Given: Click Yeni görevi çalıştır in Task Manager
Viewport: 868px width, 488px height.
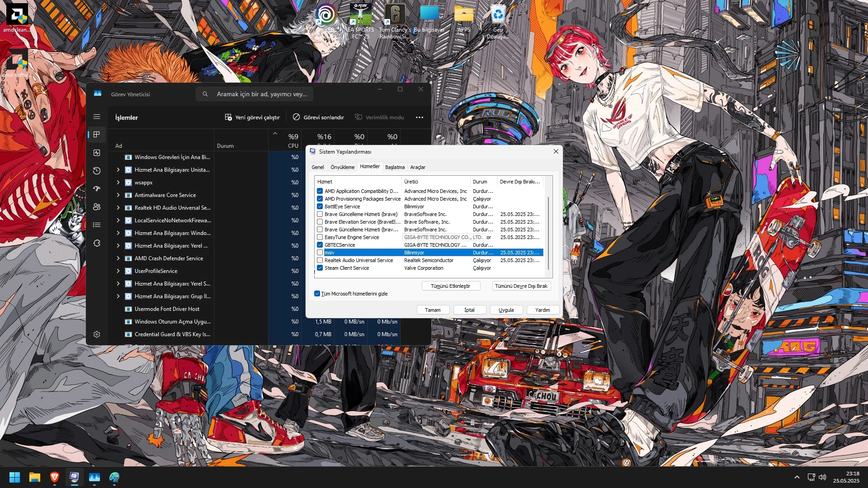Looking at the screenshot, I should [x=252, y=117].
